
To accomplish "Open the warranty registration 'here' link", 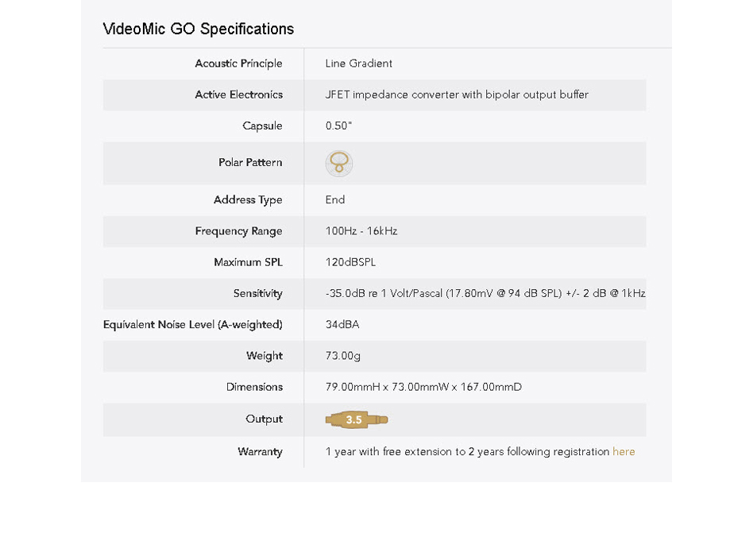I will [x=624, y=451].
